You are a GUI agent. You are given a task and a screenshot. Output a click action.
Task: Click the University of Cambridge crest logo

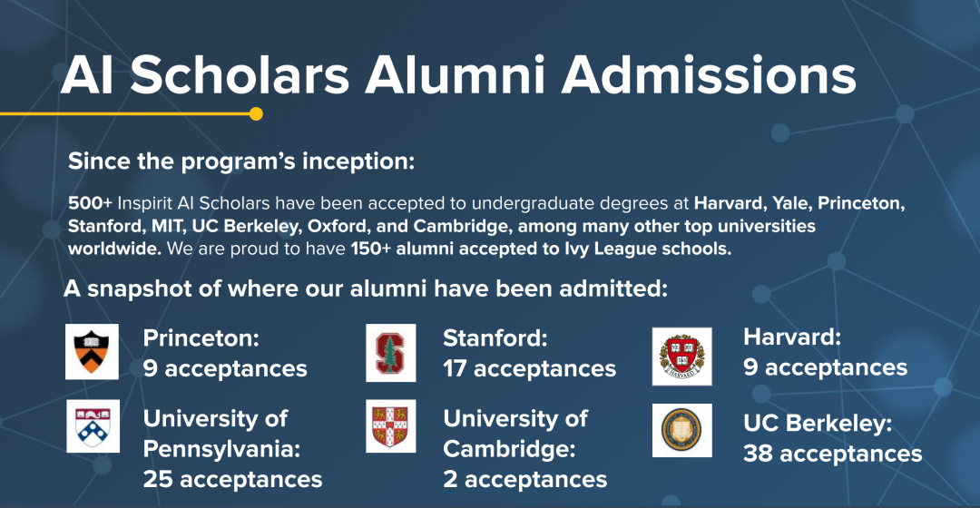click(x=391, y=426)
